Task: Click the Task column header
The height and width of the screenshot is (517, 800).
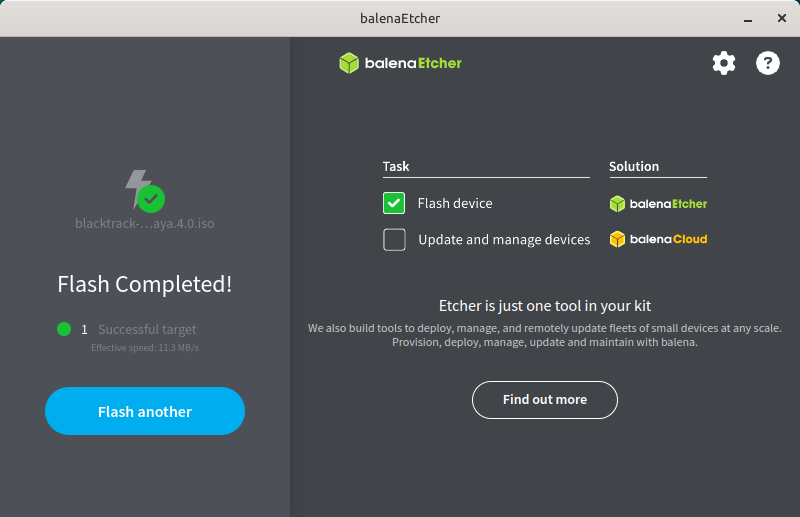Action: click(396, 167)
